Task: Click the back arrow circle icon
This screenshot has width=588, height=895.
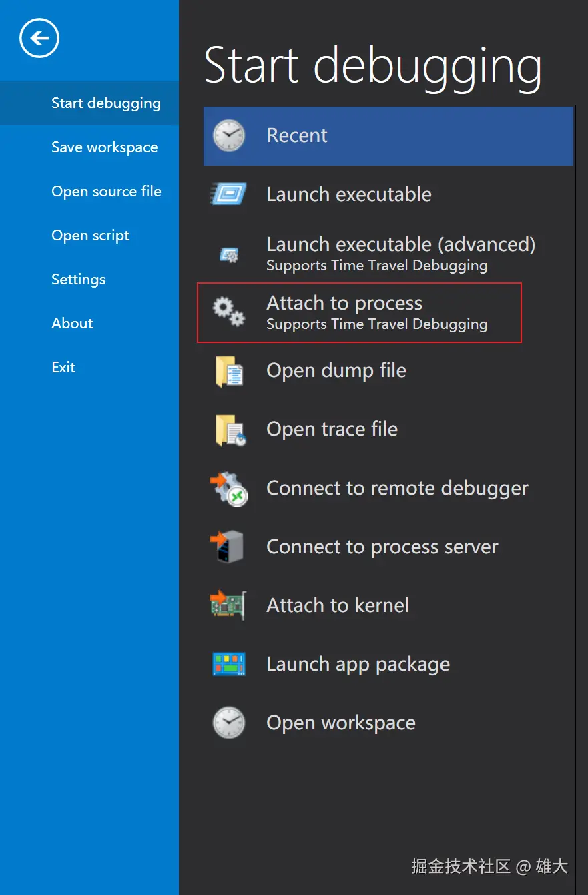Action: pos(39,39)
